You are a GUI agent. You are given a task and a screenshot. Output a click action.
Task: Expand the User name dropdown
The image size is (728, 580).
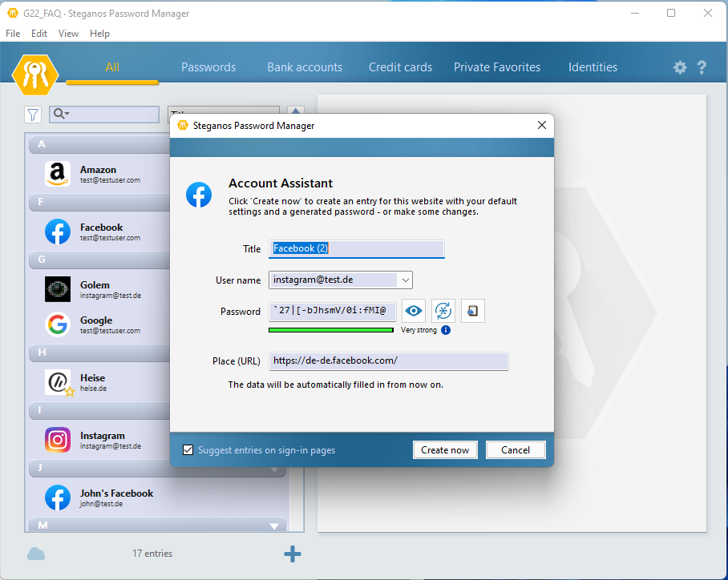pyautogui.click(x=405, y=280)
